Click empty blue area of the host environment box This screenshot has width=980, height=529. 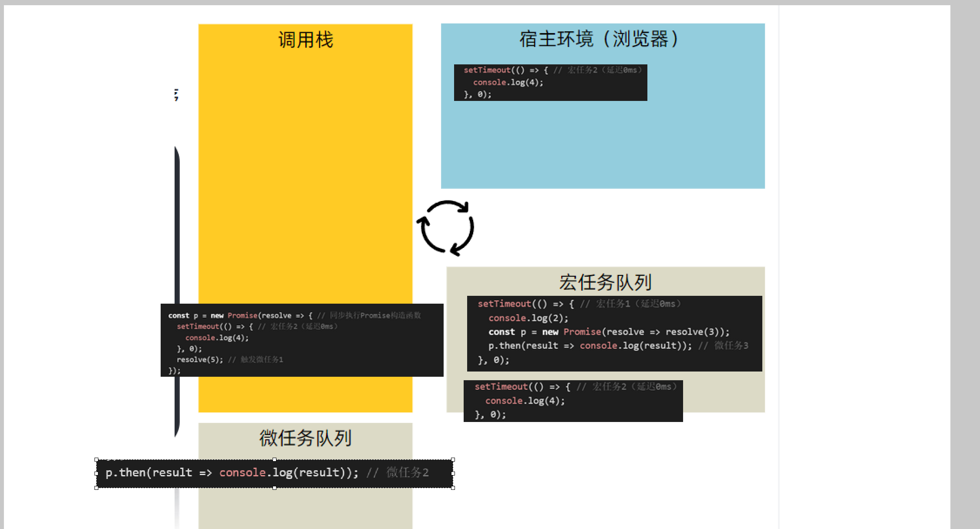603,144
